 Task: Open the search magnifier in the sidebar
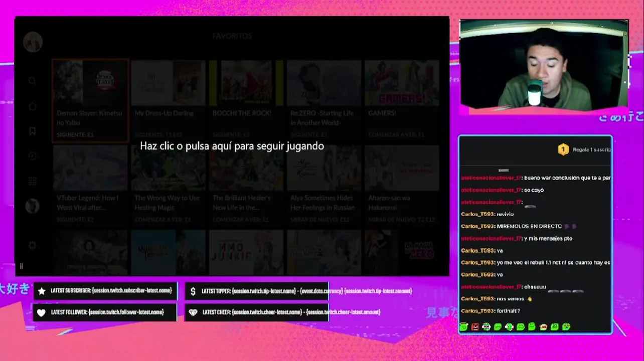(32, 81)
